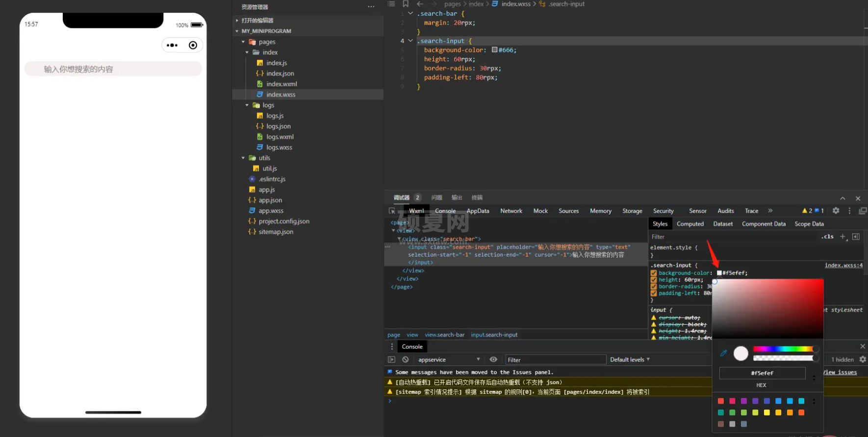The image size is (868, 437).
Task: Toggle .cls element classes button
Action: pyautogui.click(x=828, y=237)
